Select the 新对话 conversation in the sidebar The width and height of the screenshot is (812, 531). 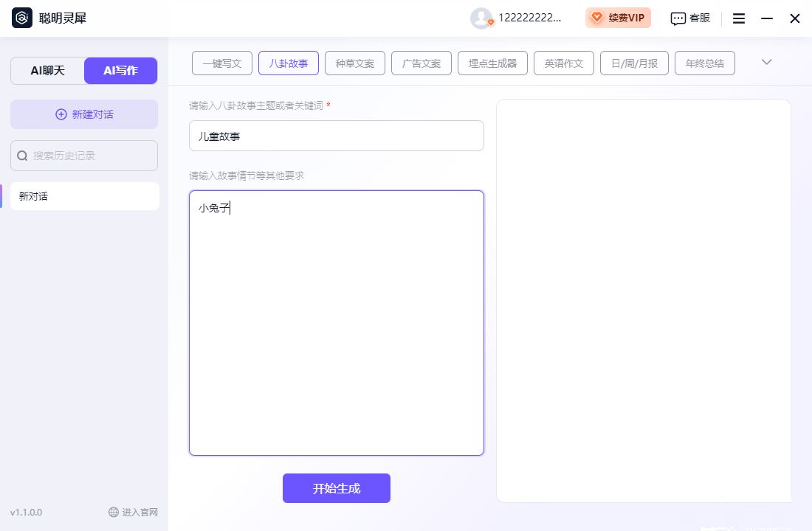coord(83,196)
